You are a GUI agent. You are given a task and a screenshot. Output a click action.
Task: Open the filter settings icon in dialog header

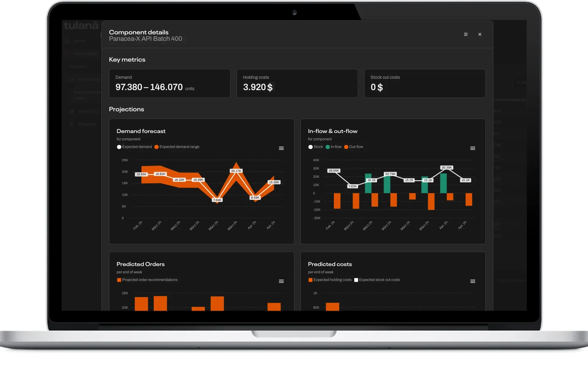[x=466, y=34]
